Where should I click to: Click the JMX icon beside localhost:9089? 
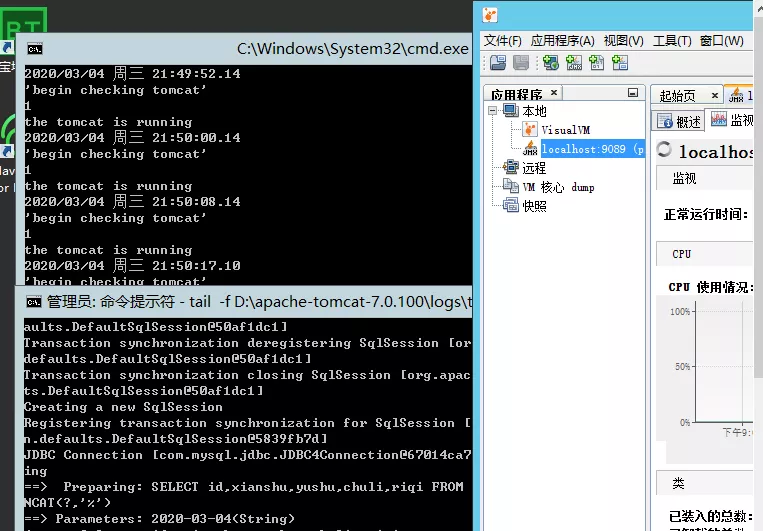point(530,148)
